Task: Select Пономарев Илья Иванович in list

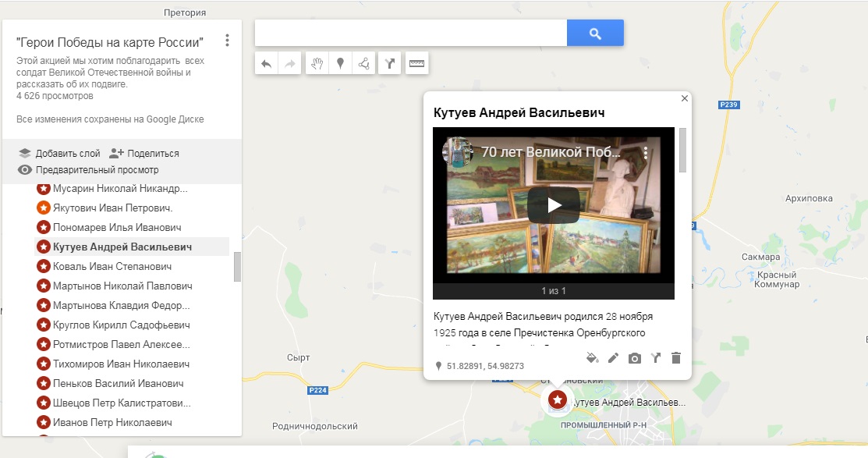Action: coord(117,228)
